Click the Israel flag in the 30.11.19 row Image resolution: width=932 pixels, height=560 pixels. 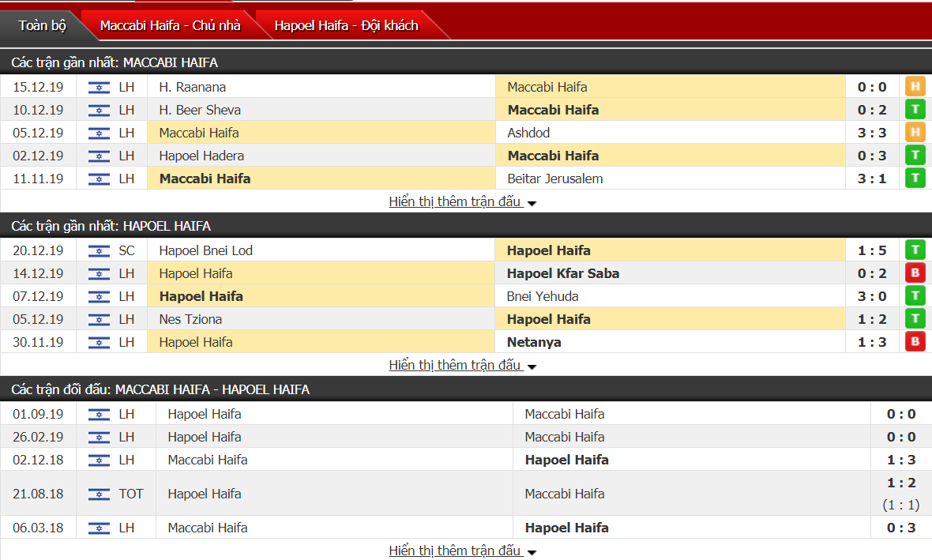pyautogui.click(x=99, y=343)
